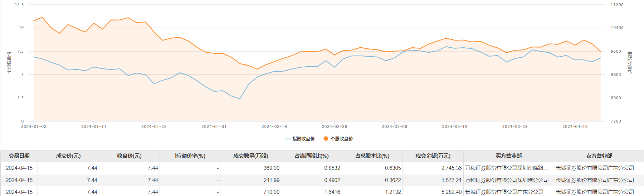Click the 2.5 left axis value

click(x=20, y=98)
